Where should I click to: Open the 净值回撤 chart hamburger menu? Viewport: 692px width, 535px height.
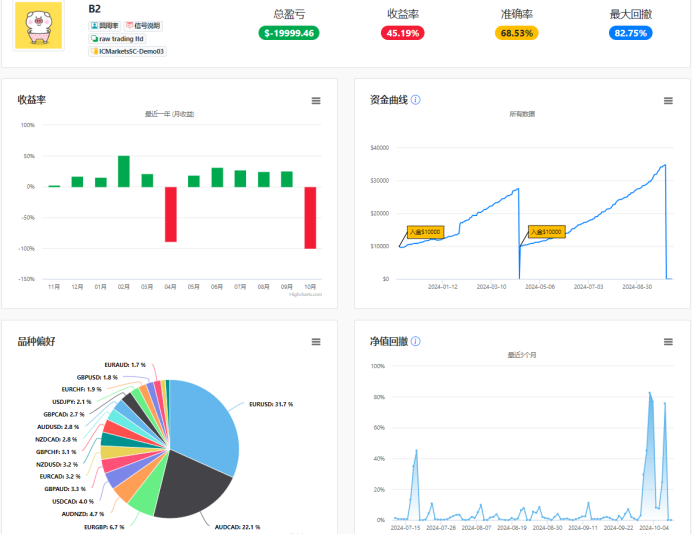(668, 342)
